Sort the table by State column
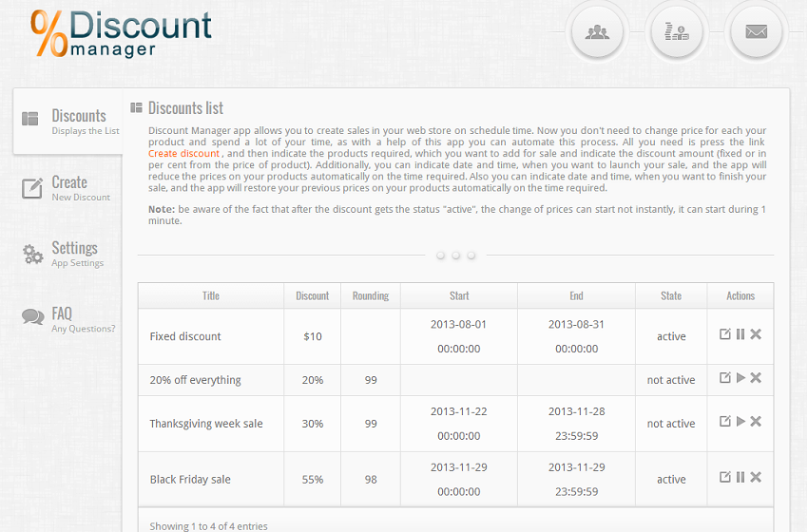The height and width of the screenshot is (532, 808). point(671,295)
